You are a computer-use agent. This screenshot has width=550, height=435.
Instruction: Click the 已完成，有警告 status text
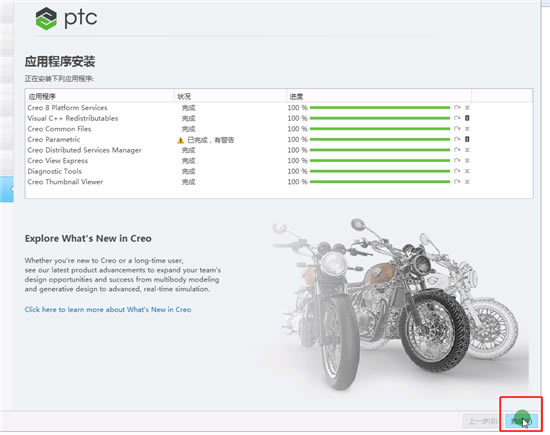pyautogui.click(x=210, y=140)
